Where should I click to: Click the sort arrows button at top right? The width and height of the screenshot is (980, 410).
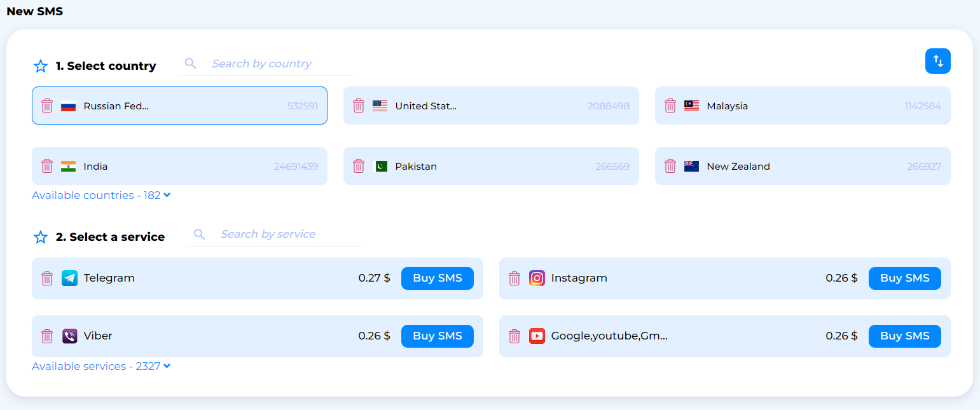pos(938,61)
